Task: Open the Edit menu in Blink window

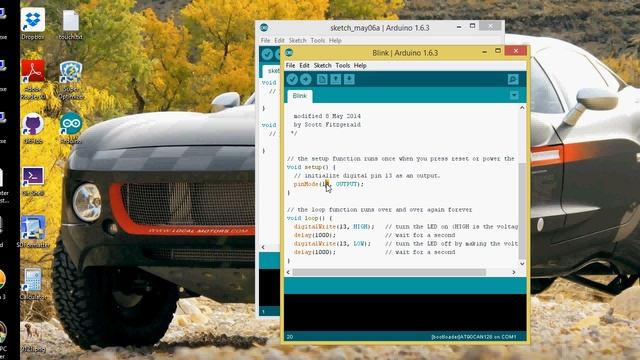Action: pyautogui.click(x=304, y=65)
